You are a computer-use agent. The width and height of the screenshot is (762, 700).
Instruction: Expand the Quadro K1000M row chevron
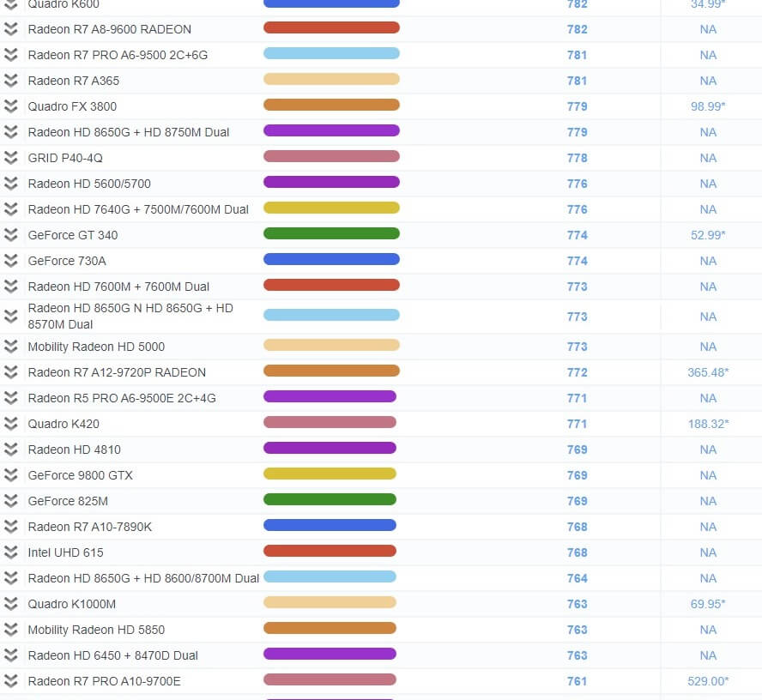pos(10,604)
